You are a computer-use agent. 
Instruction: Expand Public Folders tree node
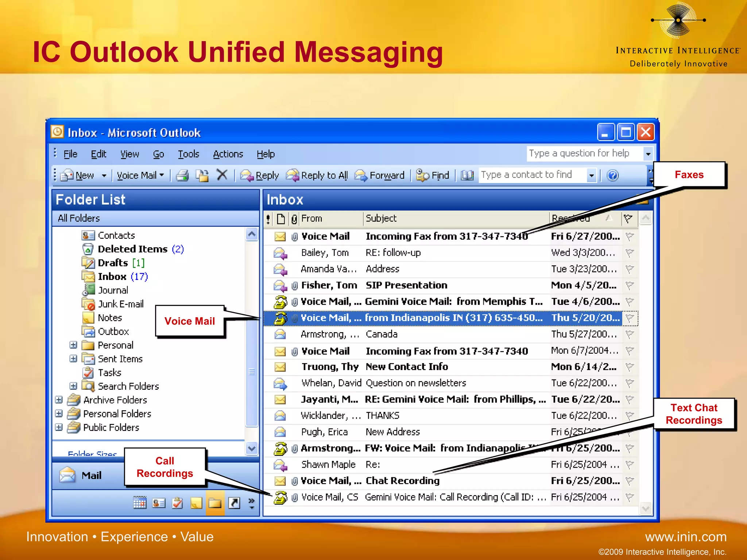59,427
